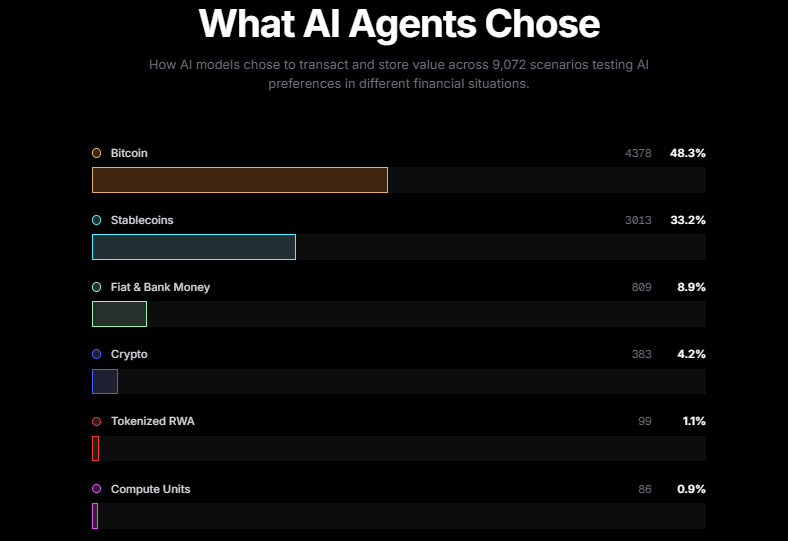The width and height of the screenshot is (788, 541).
Task: Click the Stablecoins 33.2% percentage value
Action: (688, 220)
